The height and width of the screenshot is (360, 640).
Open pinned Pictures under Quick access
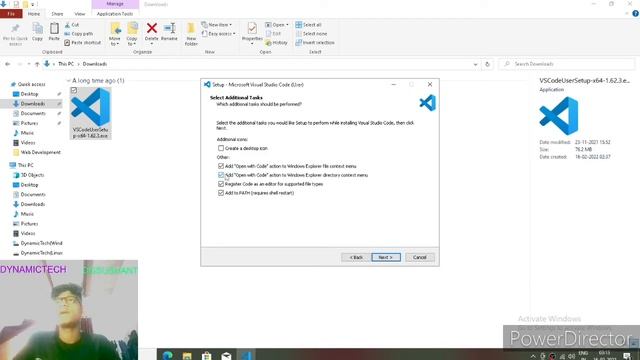click(x=29, y=123)
